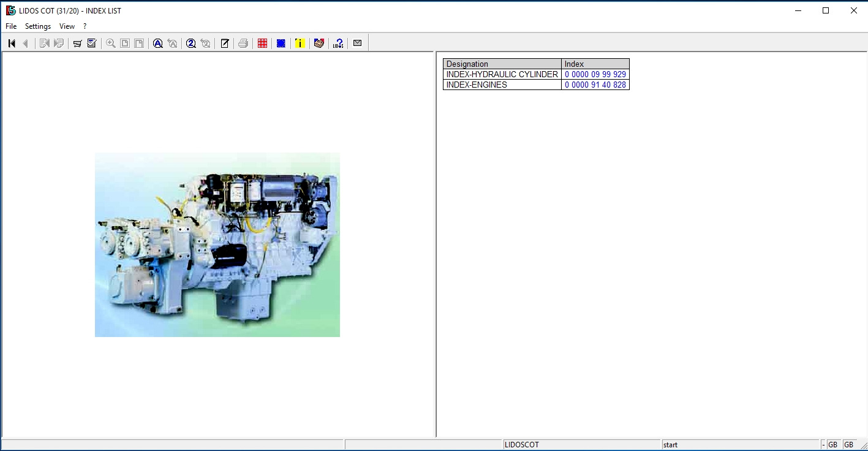Click the go-to-start navigation icon
This screenshot has height=451, width=868.
tap(12, 44)
